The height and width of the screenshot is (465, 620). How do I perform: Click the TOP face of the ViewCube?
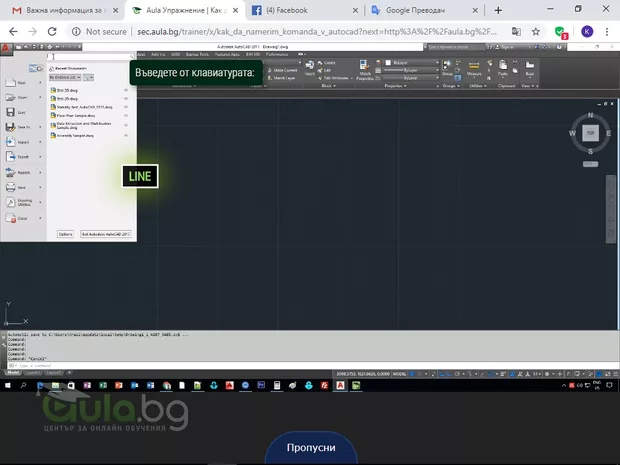click(590, 133)
